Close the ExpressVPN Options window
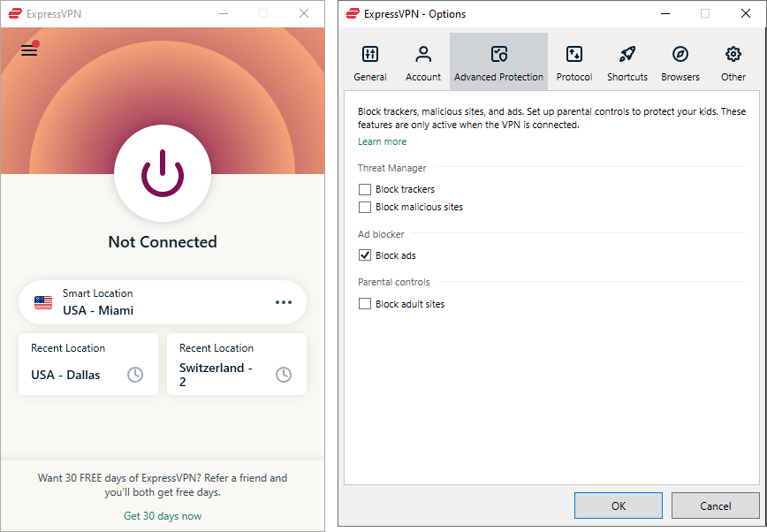This screenshot has width=767, height=532. pos(746,14)
